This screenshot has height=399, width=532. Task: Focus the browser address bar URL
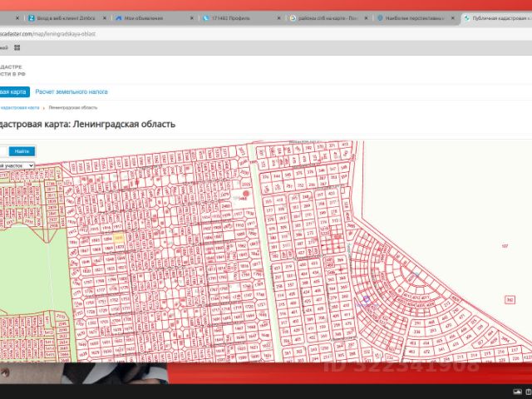tap(47, 34)
